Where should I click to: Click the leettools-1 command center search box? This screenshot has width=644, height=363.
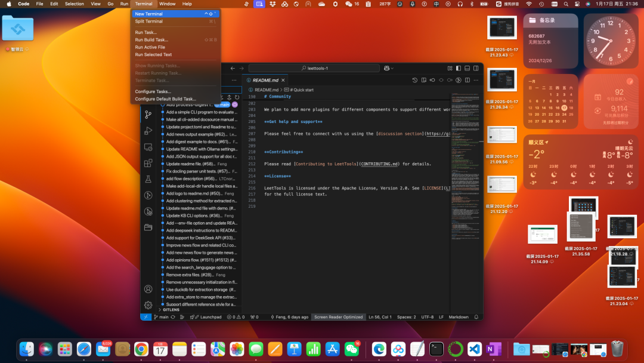pos(314,68)
